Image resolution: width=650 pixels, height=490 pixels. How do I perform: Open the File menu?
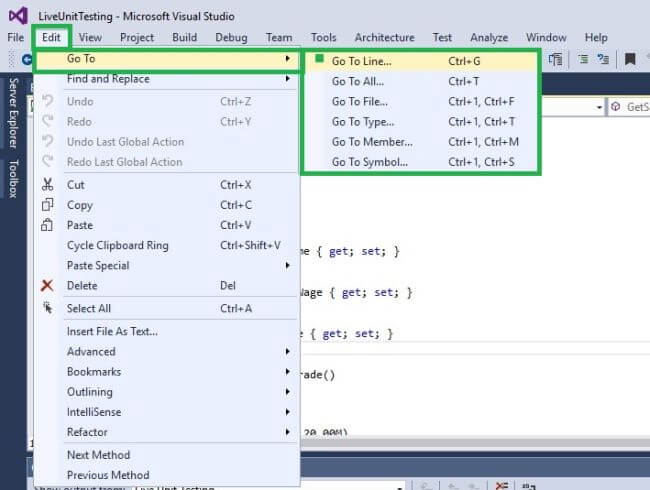[16, 37]
